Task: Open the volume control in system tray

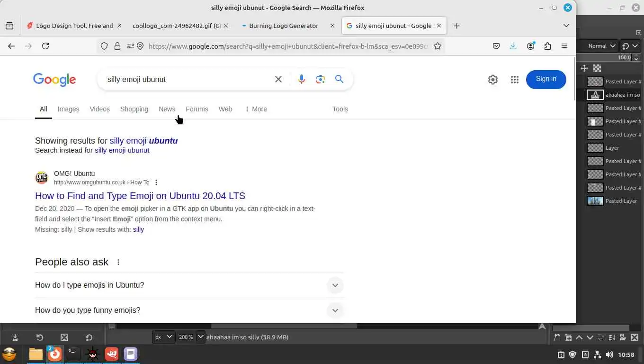Action: coord(609,355)
